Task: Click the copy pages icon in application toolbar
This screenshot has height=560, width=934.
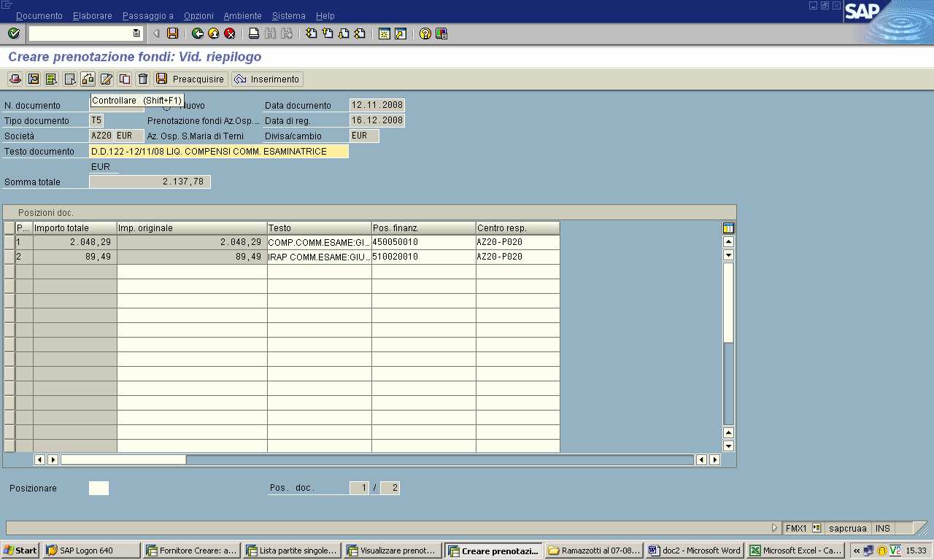Action: click(x=125, y=79)
